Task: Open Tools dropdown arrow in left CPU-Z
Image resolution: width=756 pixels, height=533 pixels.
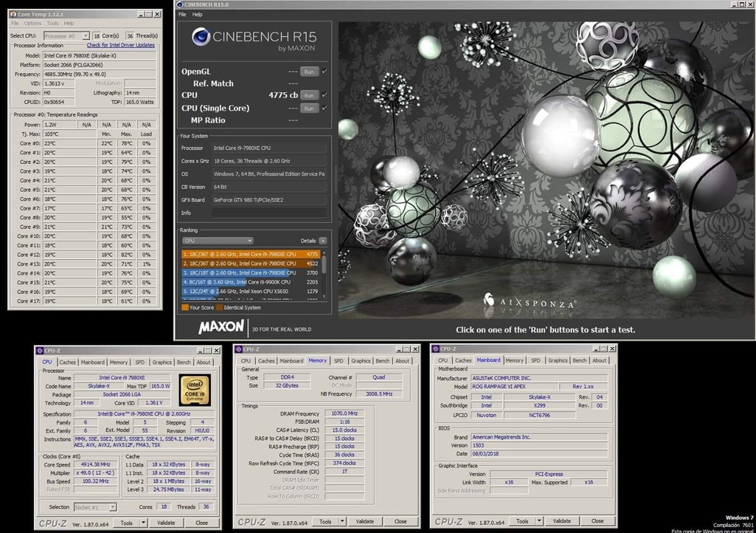Action: click(143, 523)
